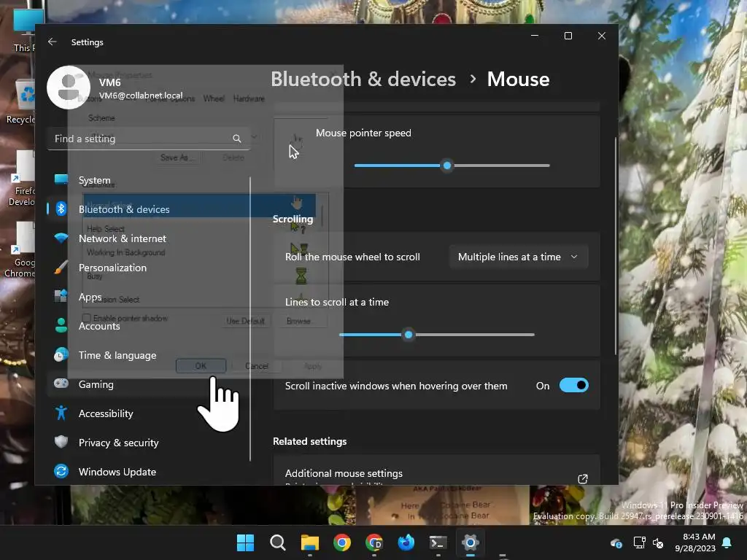Open Accounts via the person icon
Screen dimensions: 747x560
click(61, 325)
